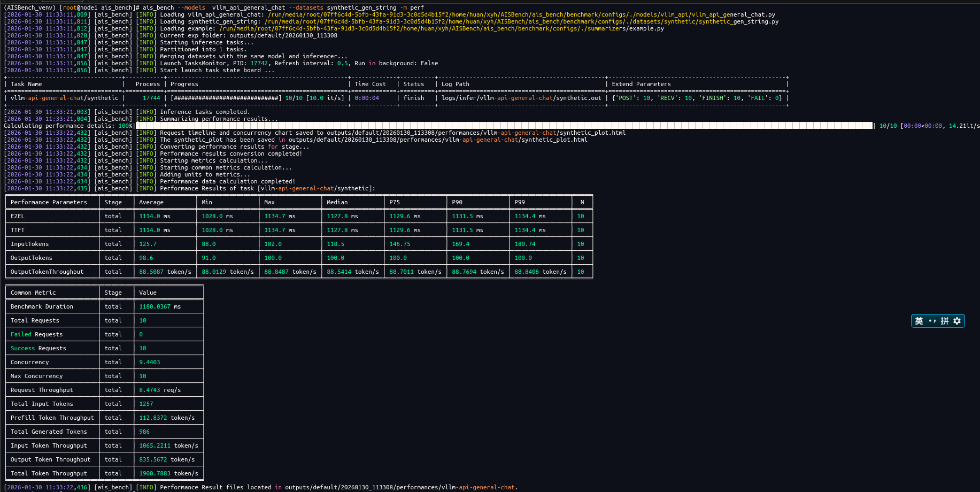The image size is (980, 492).
Task: Click the "Task Name" column header
Action: [26, 84]
